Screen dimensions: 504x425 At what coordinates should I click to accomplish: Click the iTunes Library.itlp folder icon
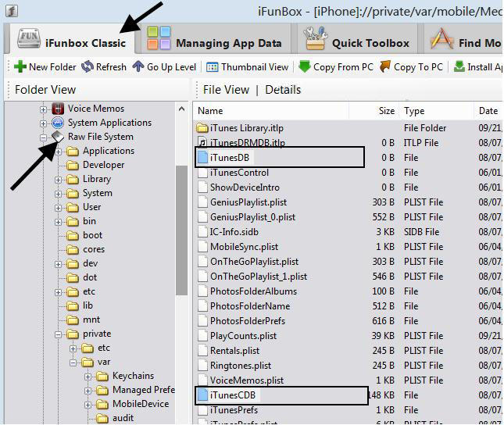pyautogui.click(x=202, y=128)
